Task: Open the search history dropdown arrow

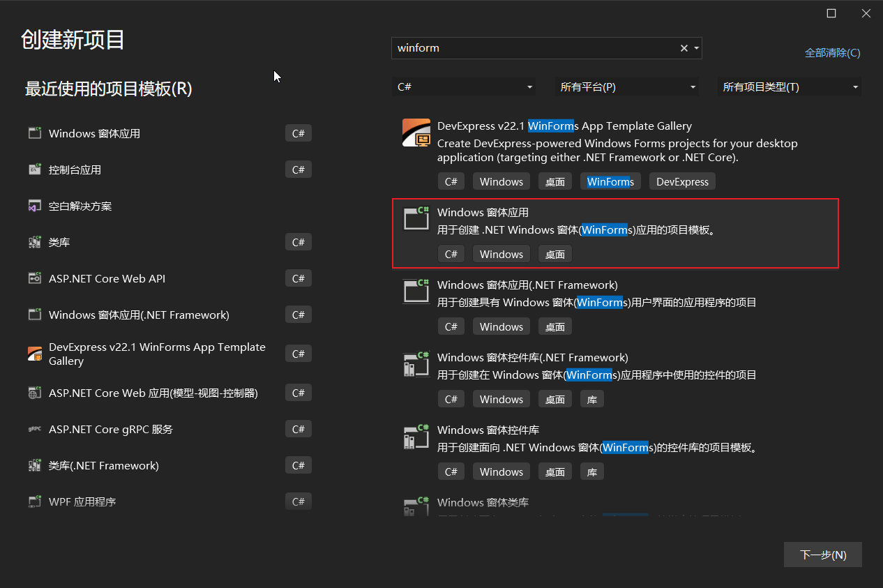Action: coord(696,48)
